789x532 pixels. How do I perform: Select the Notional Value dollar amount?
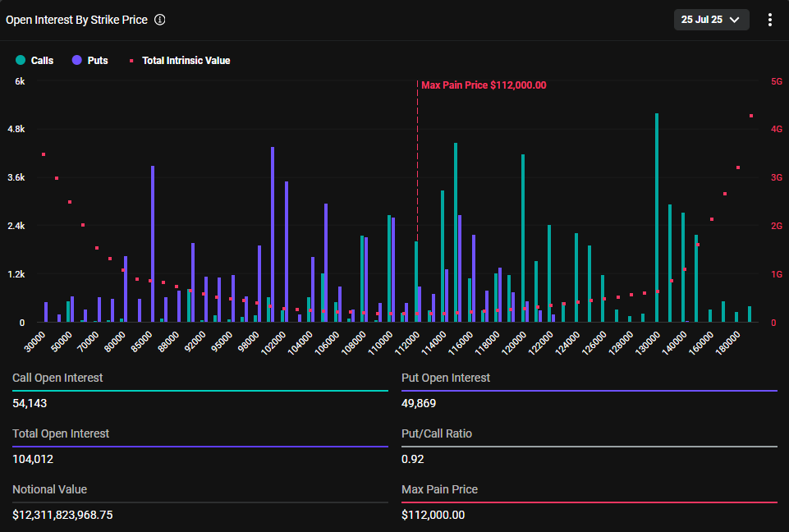point(62,515)
